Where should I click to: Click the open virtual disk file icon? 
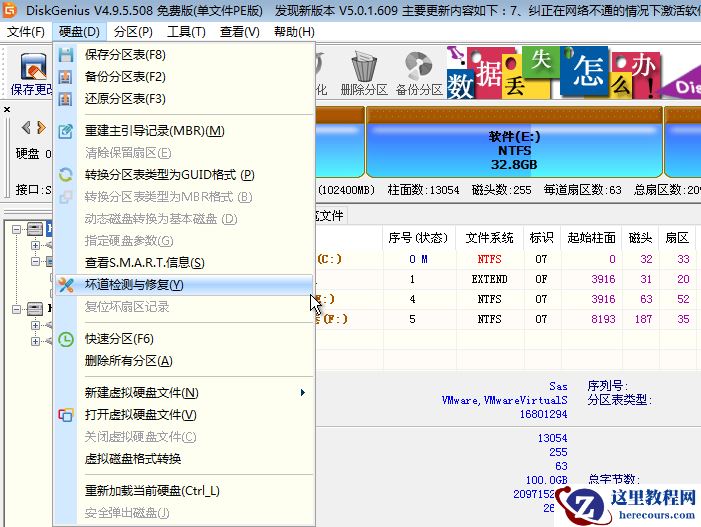click(x=66, y=415)
